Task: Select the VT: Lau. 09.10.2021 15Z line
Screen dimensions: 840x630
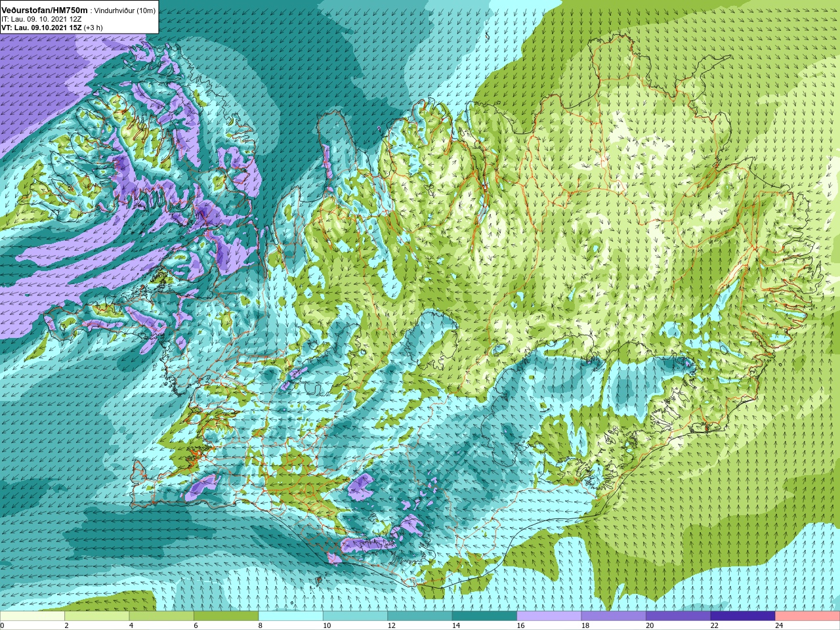Action: pos(52,28)
